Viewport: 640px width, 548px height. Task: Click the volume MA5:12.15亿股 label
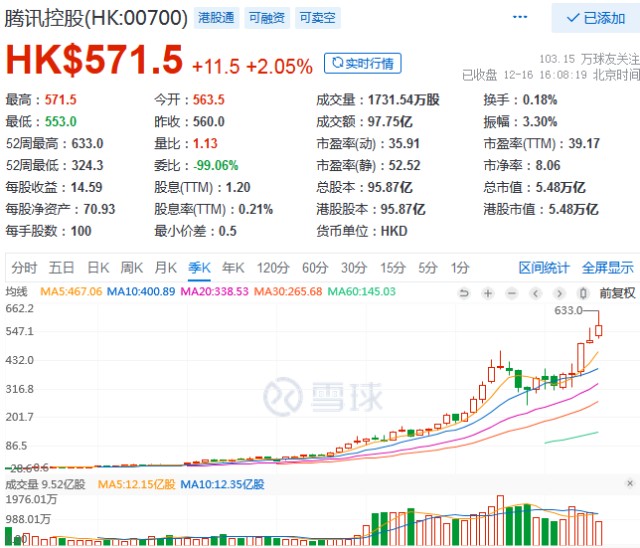tap(136, 484)
